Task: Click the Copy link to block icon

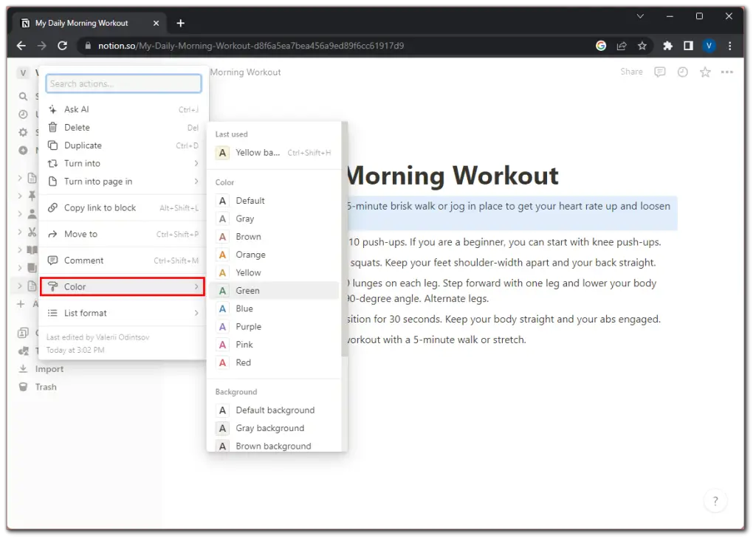Action: tap(52, 207)
